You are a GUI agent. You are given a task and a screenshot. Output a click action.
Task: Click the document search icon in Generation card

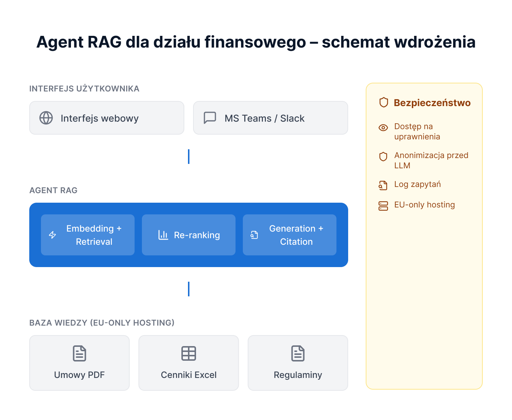(x=254, y=235)
